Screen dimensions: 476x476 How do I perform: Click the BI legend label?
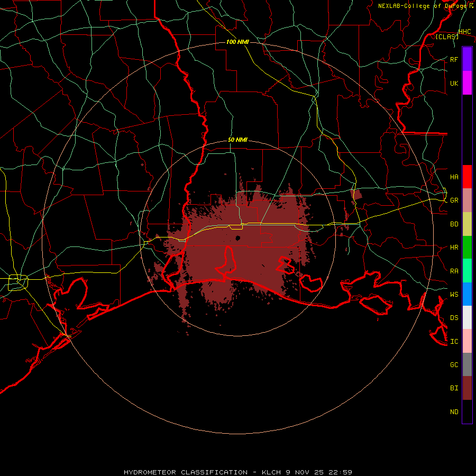click(454, 388)
